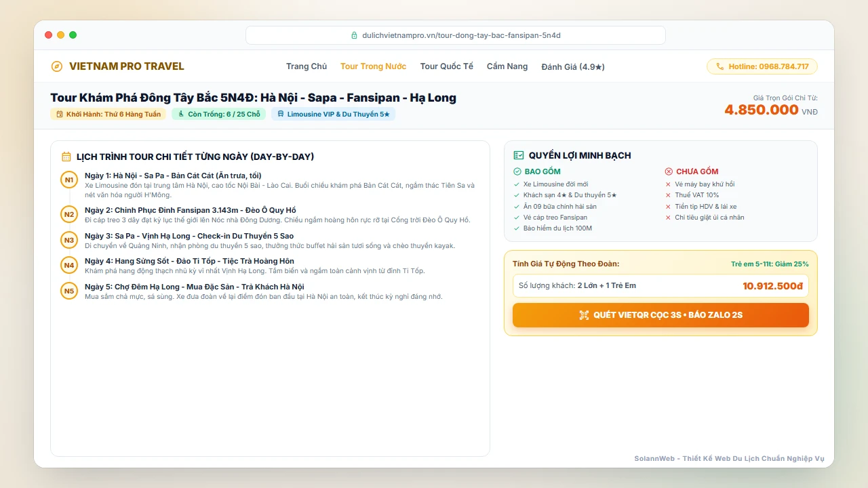Click Ngày 5: Chợ Đêm Hạ Long title
This screenshot has width=868, height=488.
pos(195,287)
